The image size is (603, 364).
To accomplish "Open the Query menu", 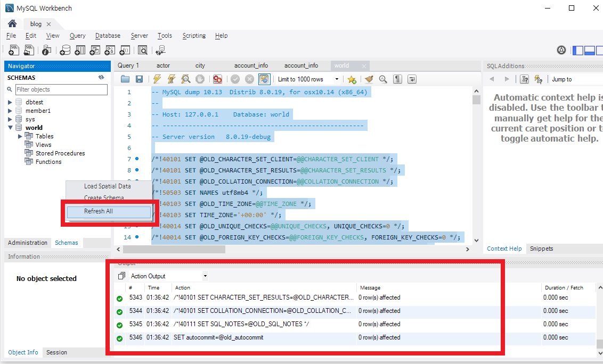I will (77, 35).
